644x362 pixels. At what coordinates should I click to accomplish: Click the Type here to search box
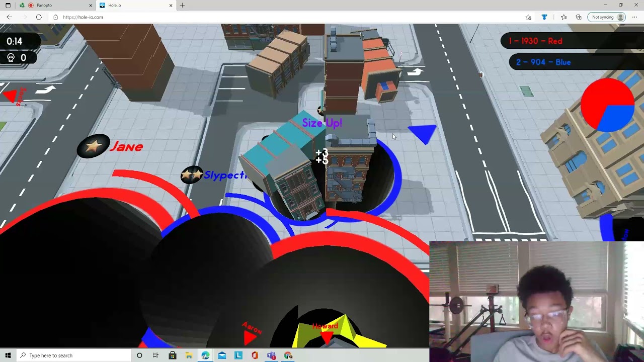pyautogui.click(x=74, y=355)
